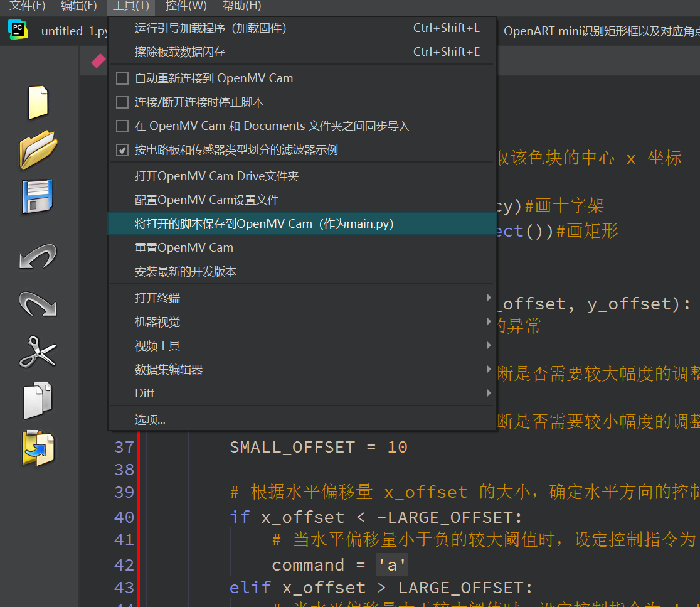Viewport: 700px width, 607px height.
Task: Switch to the untitled_1.py tab
Action: (74, 31)
